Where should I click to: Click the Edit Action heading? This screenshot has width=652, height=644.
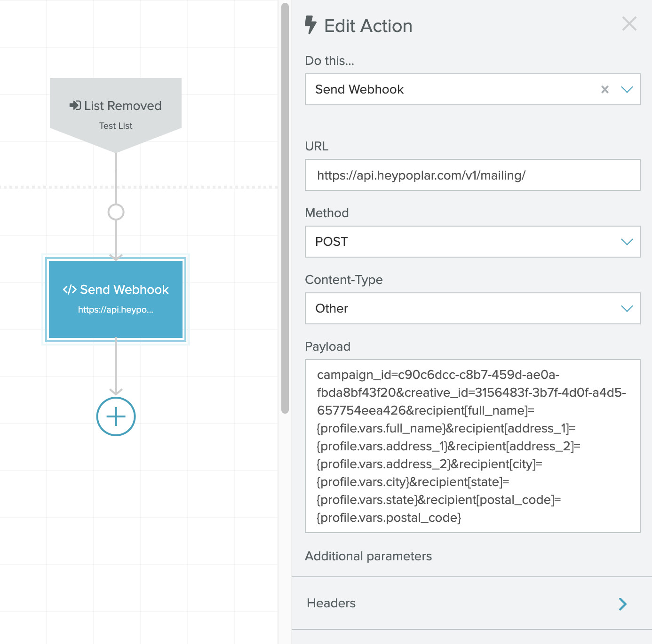tap(368, 26)
